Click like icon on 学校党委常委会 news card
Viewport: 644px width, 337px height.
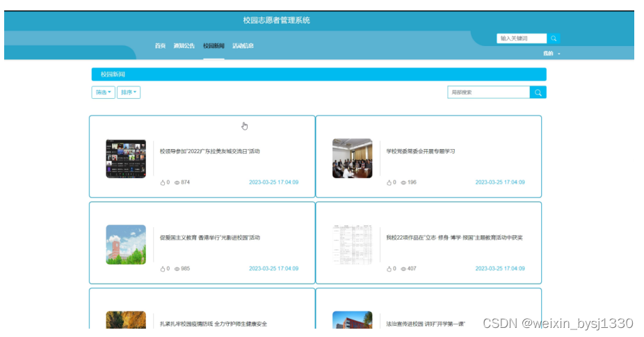click(389, 182)
